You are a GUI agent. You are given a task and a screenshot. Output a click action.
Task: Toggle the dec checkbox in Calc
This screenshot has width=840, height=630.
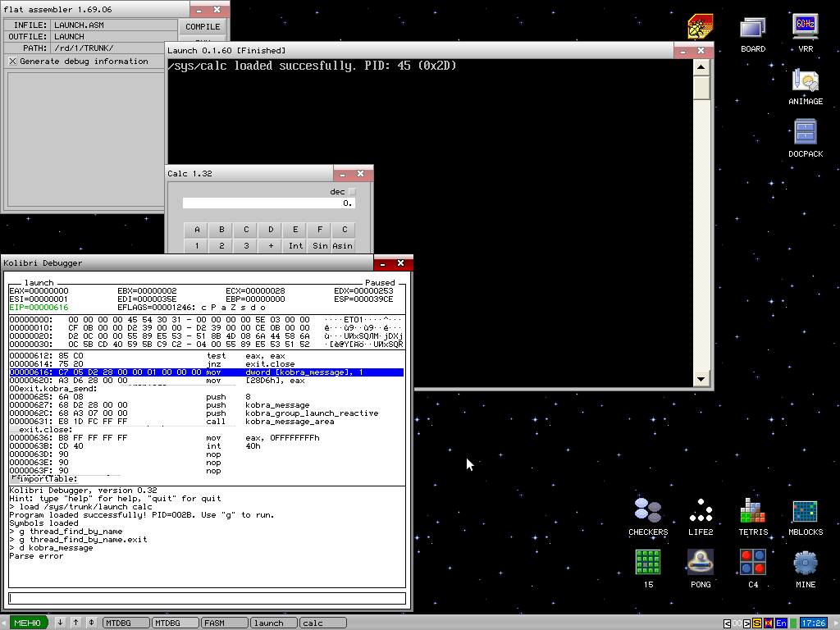(x=353, y=192)
